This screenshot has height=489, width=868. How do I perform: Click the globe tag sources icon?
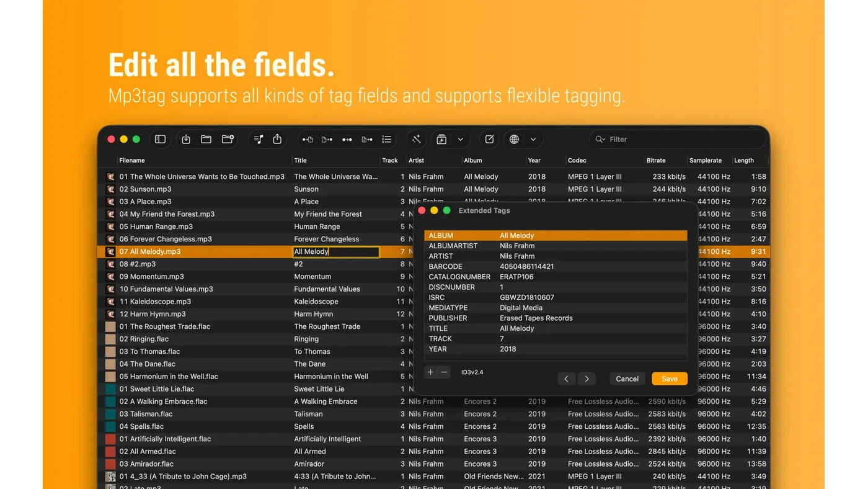click(x=514, y=139)
